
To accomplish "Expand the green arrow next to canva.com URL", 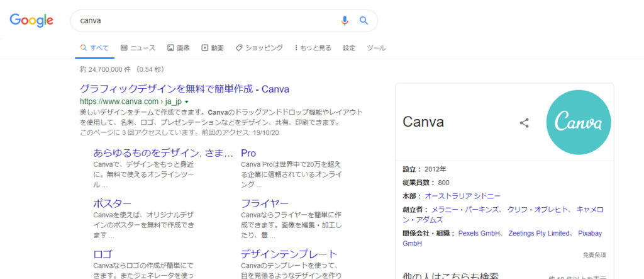I will pyautogui.click(x=187, y=101).
